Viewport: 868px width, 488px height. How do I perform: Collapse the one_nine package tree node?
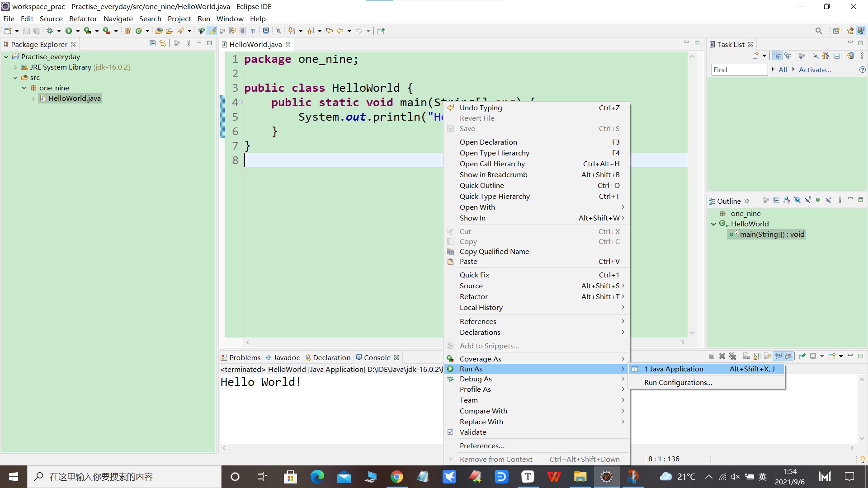pos(24,88)
